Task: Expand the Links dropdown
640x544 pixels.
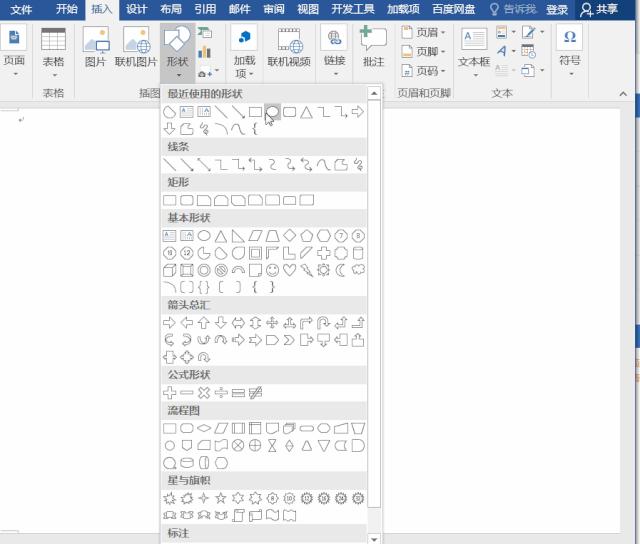Action: click(x=335, y=52)
